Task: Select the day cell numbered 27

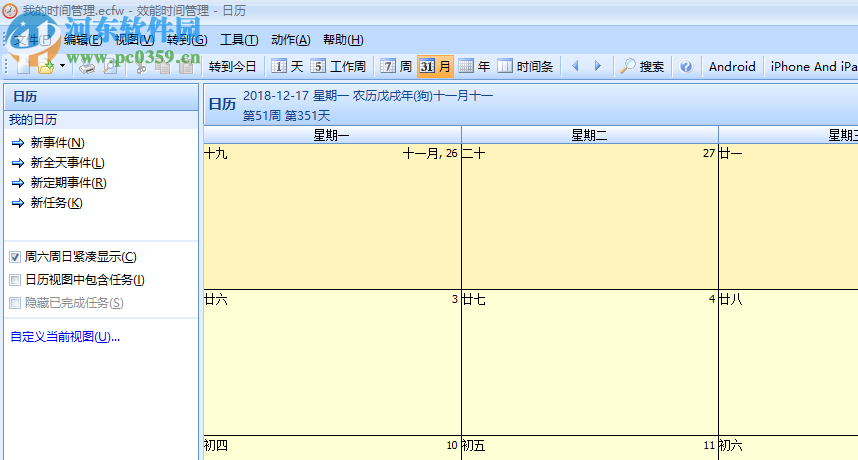Action: (590, 217)
